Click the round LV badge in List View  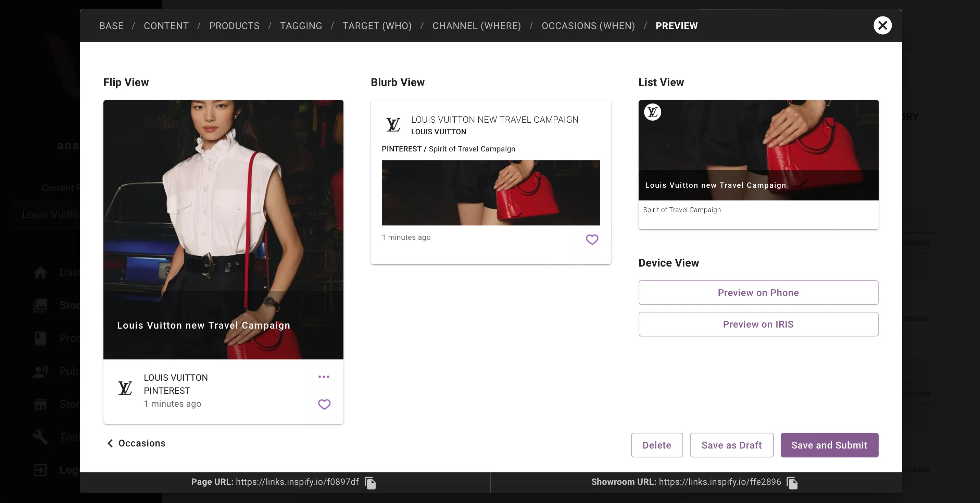click(652, 112)
